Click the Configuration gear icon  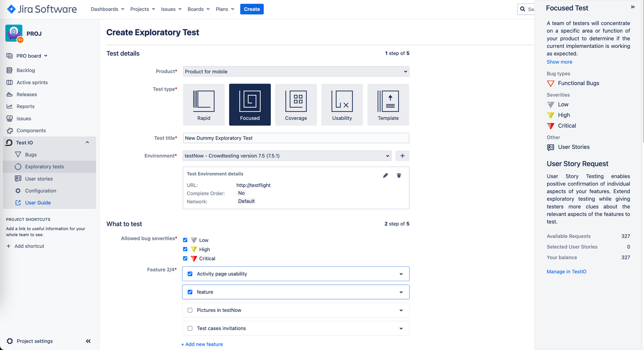18,191
